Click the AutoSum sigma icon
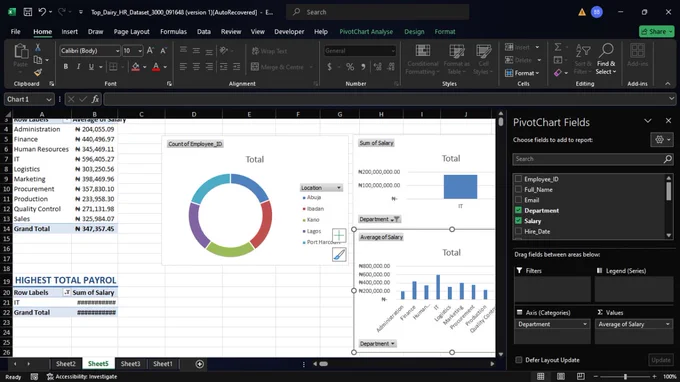Viewport: 680px width, 382px height. point(558,47)
